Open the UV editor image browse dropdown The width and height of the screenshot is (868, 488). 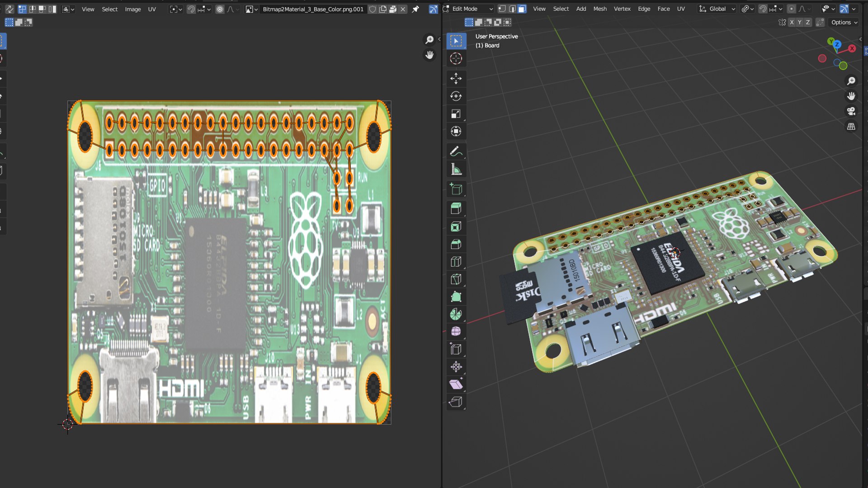(x=251, y=9)
